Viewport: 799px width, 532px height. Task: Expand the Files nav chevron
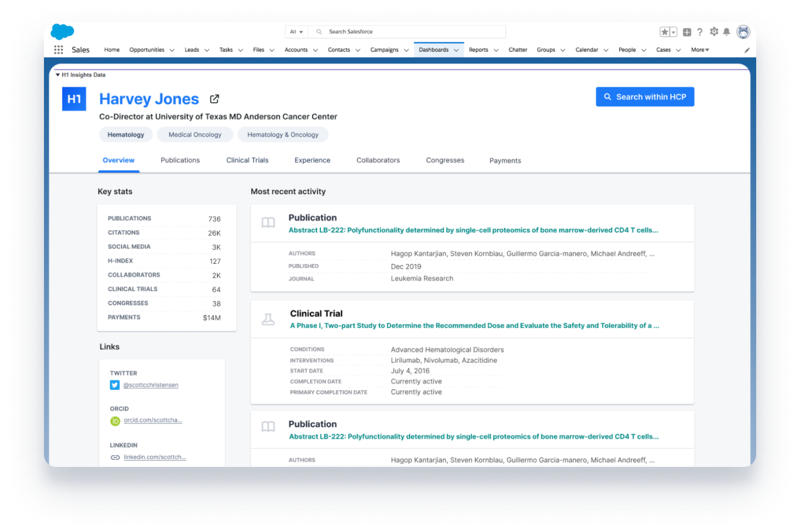(272, 50)
